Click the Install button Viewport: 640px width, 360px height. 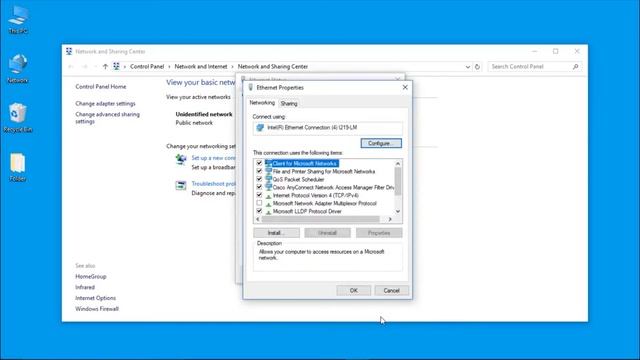pos(276,233)
